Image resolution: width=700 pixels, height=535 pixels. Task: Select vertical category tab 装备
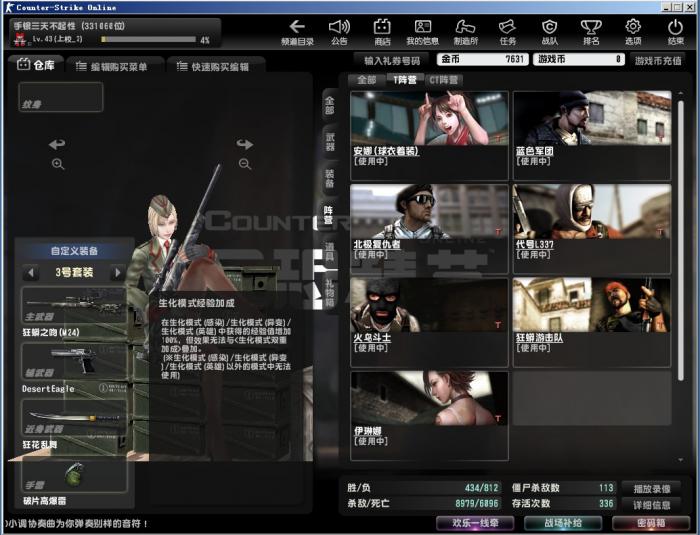click(329, 178)
